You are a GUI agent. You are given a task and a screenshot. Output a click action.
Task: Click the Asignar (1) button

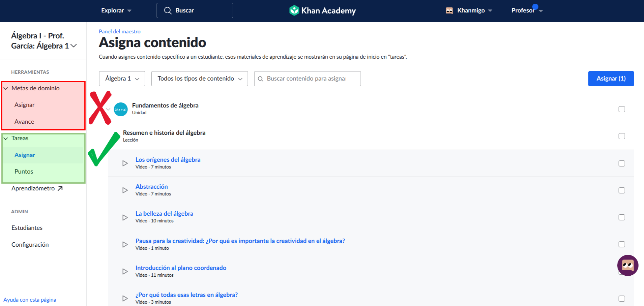[x=611, y=79]
